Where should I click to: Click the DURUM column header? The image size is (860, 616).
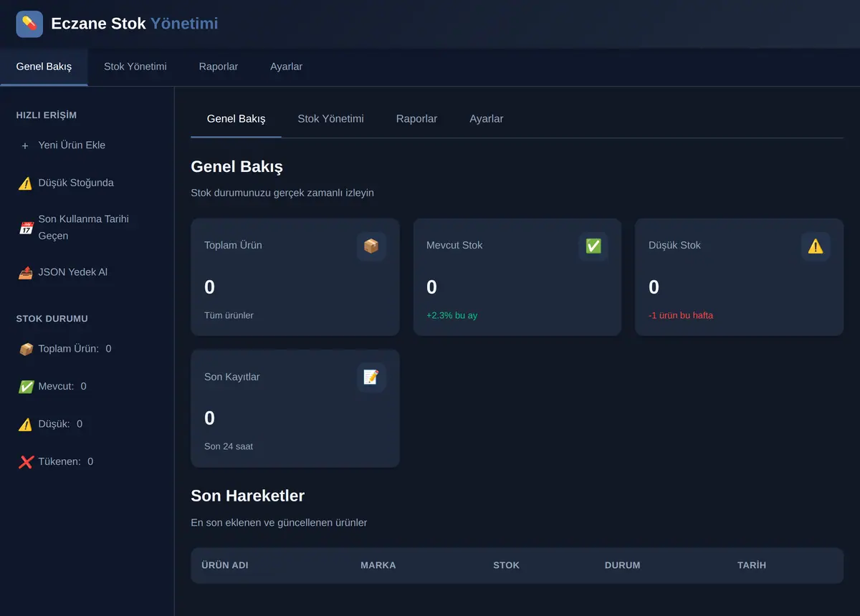[x=623, y=565]
